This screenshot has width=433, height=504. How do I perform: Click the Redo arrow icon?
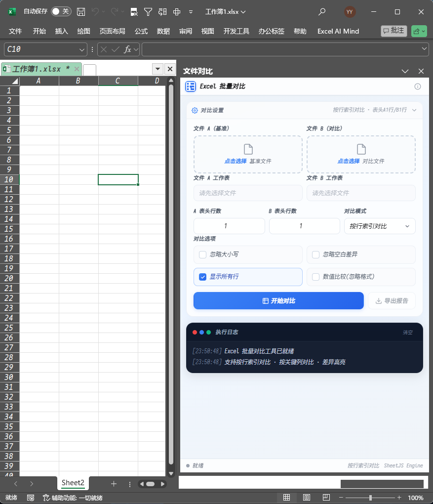(115, 12)
